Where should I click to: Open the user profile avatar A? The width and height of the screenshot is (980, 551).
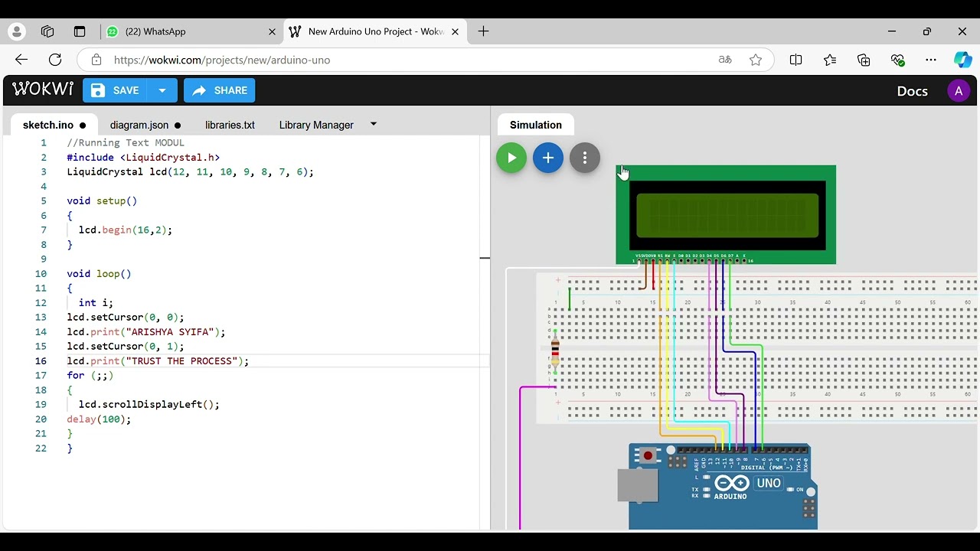pos(959,90)
